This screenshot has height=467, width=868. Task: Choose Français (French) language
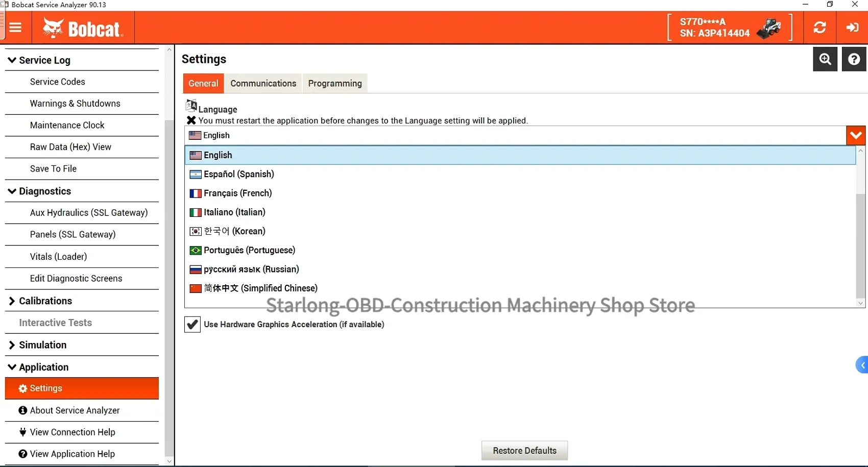(x=520, y=193)
